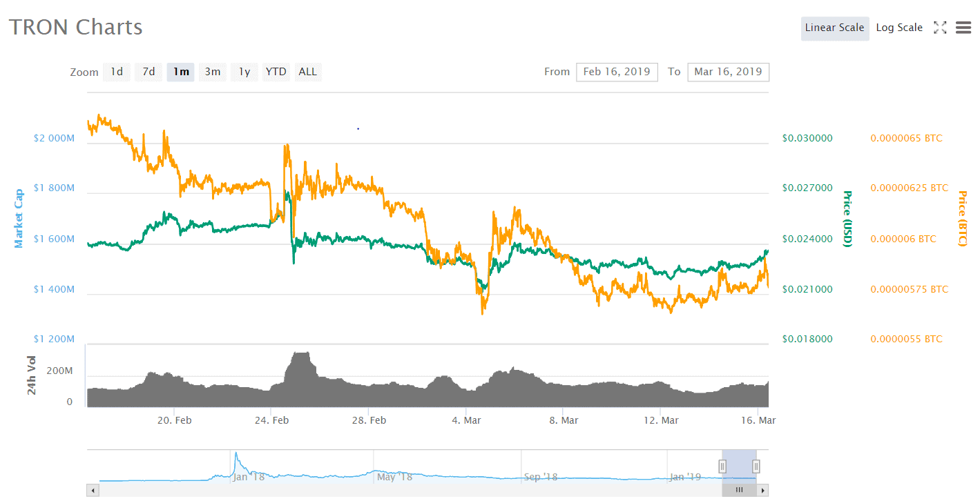Click the $0.024000 price label
This screenshot has width=980, height=501.
click(x=807, y=239)
